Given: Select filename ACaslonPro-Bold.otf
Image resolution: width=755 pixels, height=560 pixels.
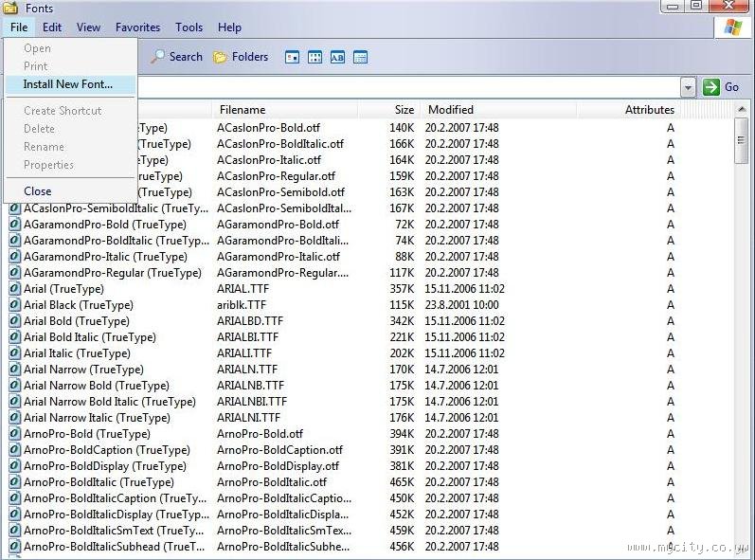Looking at the screenshot, I should coord(268,128).
